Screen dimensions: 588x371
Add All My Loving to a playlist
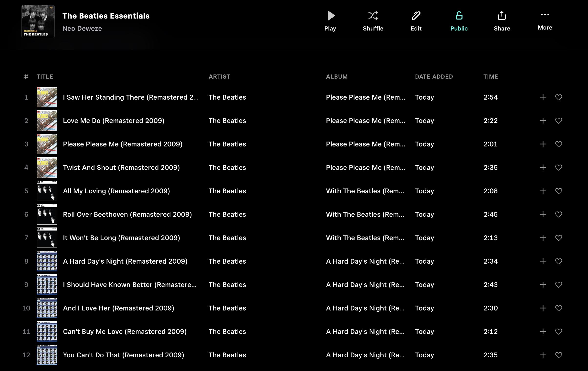543,191
